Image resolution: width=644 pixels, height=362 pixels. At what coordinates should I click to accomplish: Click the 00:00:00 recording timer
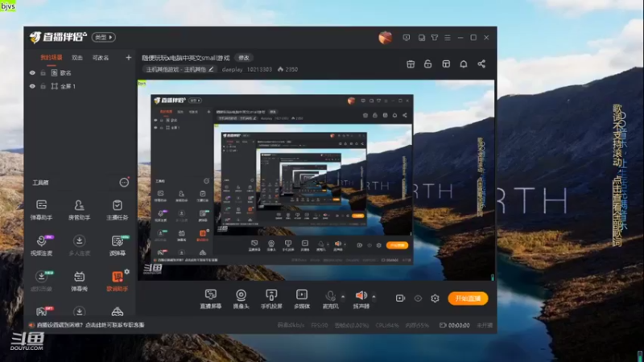point(455,325)
